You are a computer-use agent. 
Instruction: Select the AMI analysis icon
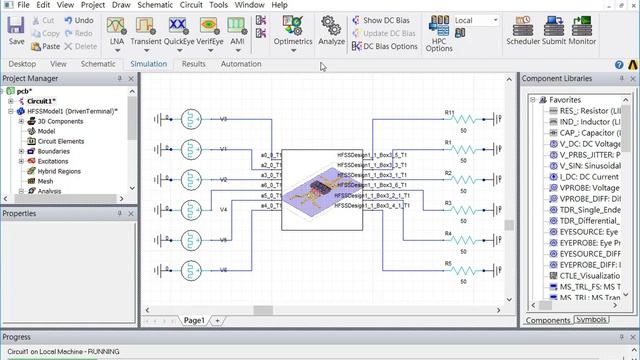(237, 26)
